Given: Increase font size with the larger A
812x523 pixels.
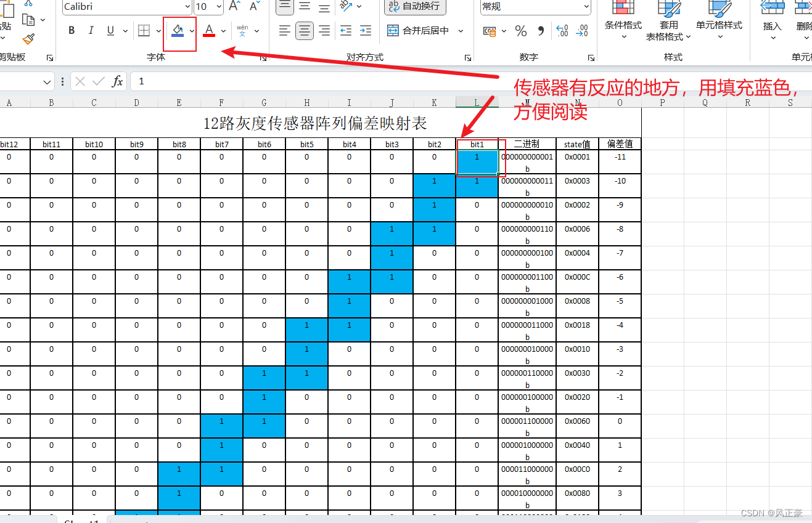Looking at the screenshot, I should [x=234, y=7].
